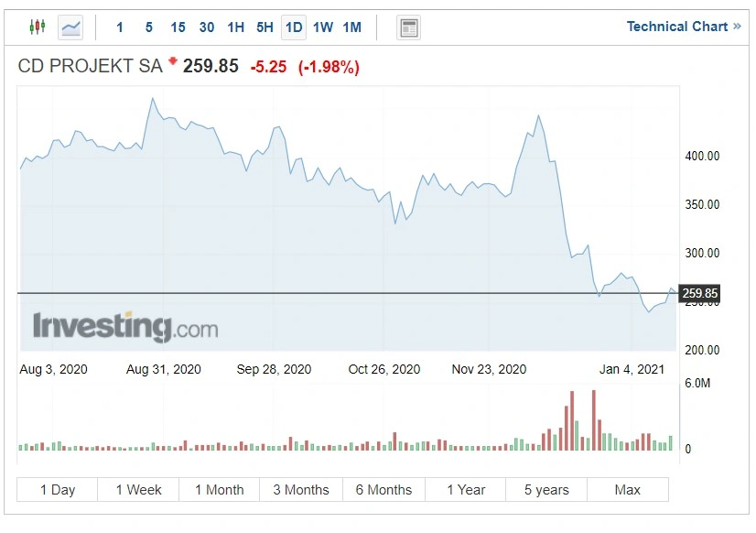
Task: Click the 259.85 current price marker
Action: 699,293
